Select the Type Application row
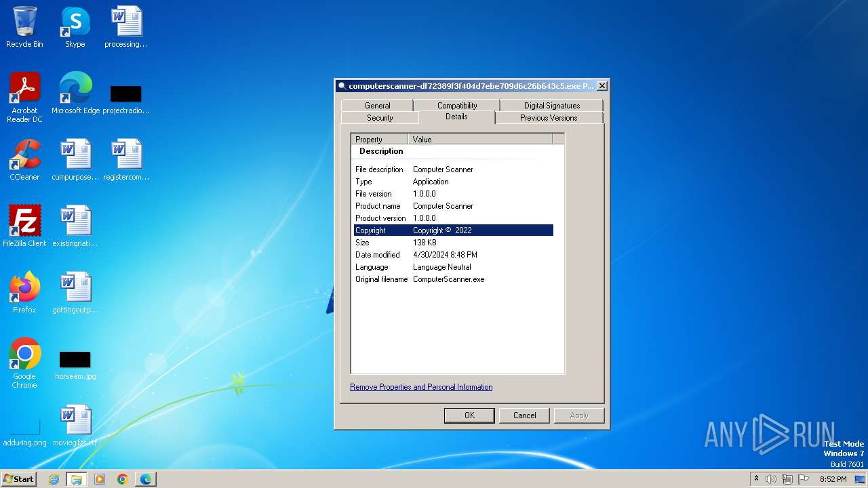868x488 pixels. click(x=454, y=182)
